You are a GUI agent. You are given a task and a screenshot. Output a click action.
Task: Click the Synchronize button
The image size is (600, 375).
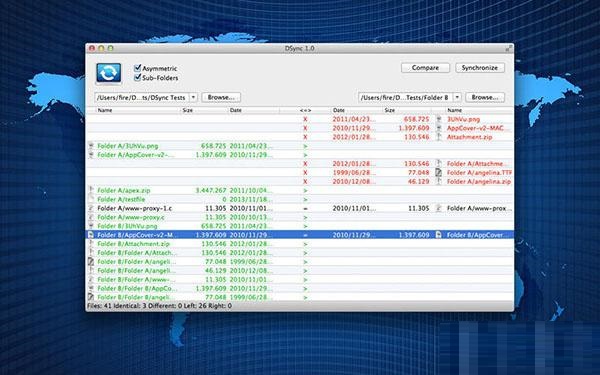pos(480,68)
